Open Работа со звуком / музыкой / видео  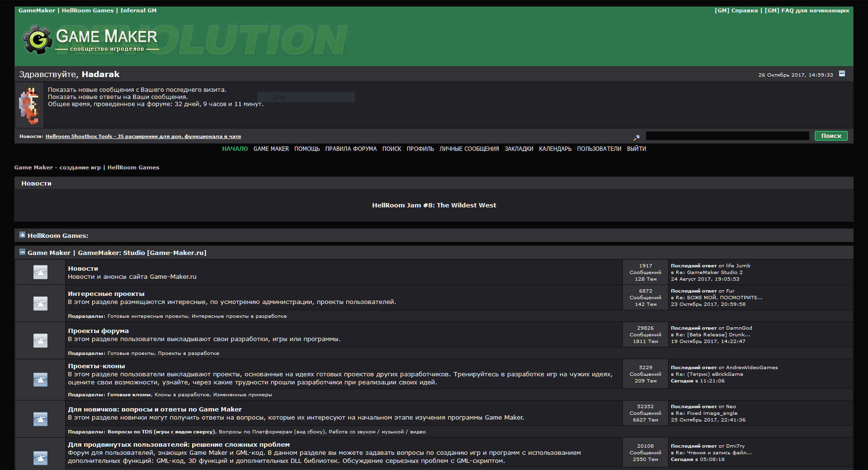pos(377,432)
